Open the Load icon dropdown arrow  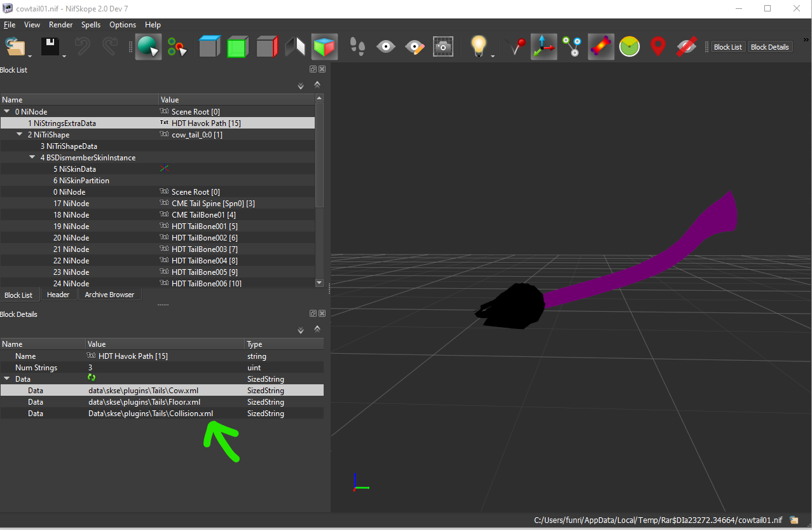(x=29, y=56)
